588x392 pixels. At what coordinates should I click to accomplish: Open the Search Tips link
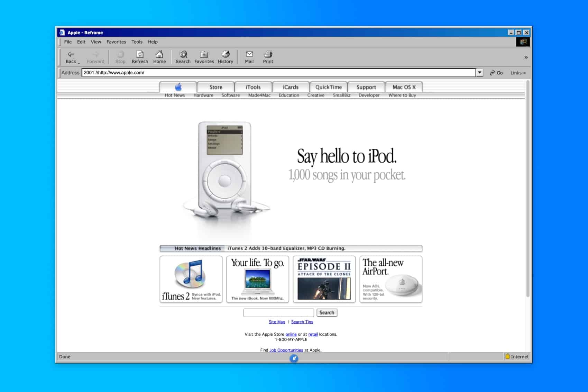(x=302, y=322)
